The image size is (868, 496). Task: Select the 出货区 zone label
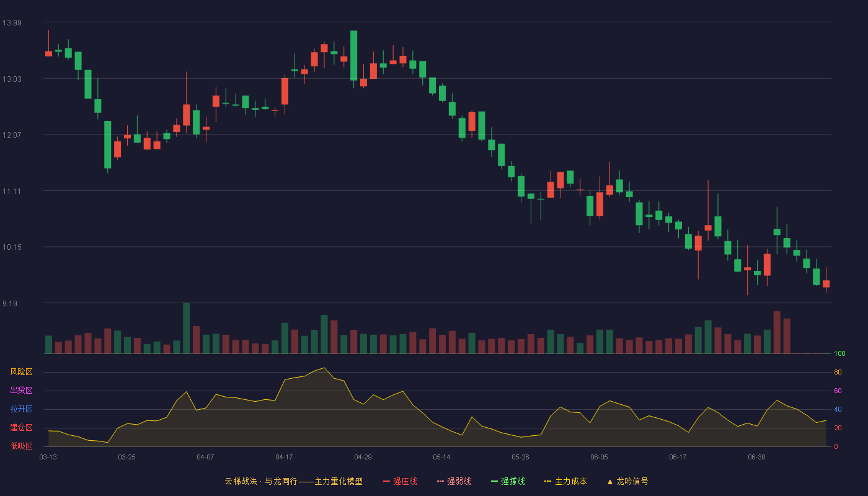click(21, 391)
